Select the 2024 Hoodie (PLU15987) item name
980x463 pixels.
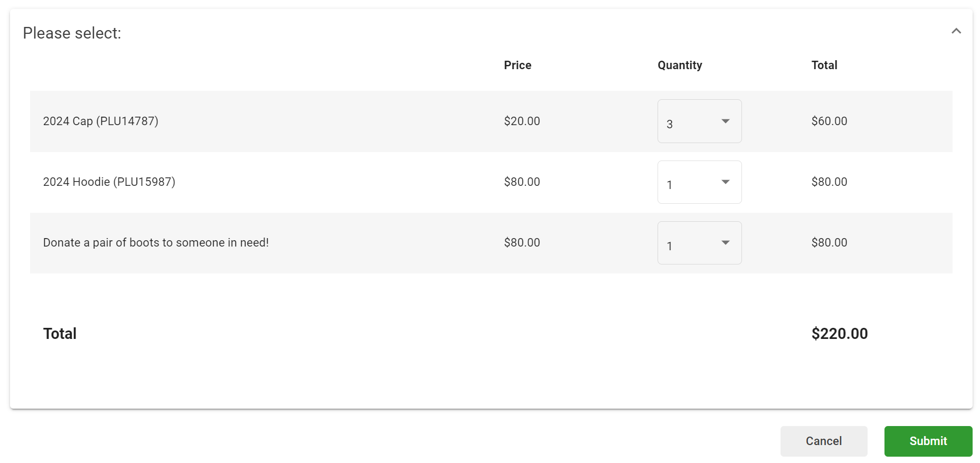[x=109, y=182]
